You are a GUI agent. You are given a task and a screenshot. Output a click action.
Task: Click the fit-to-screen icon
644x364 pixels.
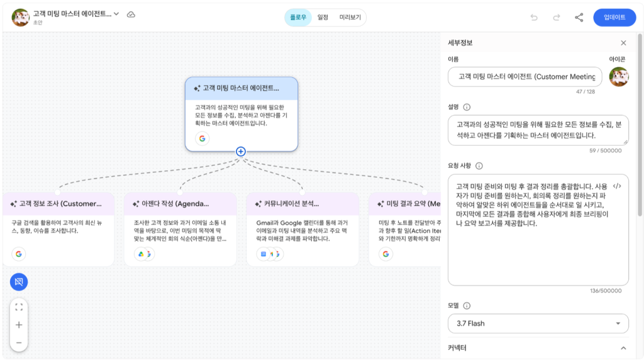click(x=19, y=307)
